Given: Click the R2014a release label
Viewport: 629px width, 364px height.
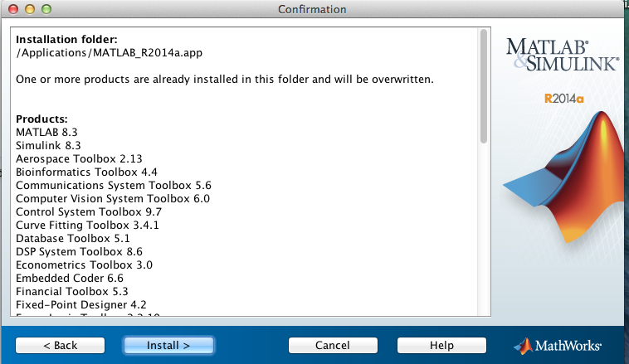Looking at the screenshot, I should pyautogui.click(x=563, y=98).
